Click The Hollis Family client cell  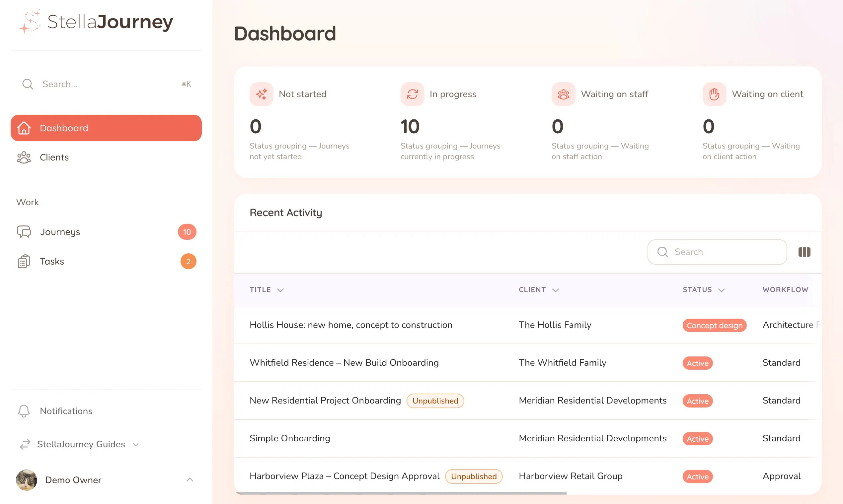(x=555, y=325)
